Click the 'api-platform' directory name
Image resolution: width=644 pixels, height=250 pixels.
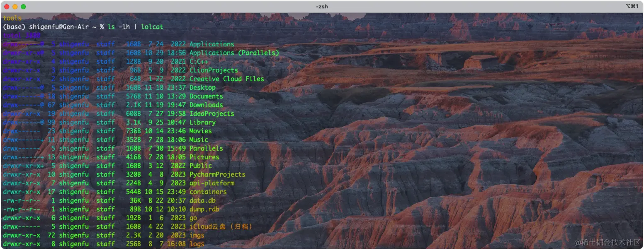pyautogui.click(x=212, y=183)
